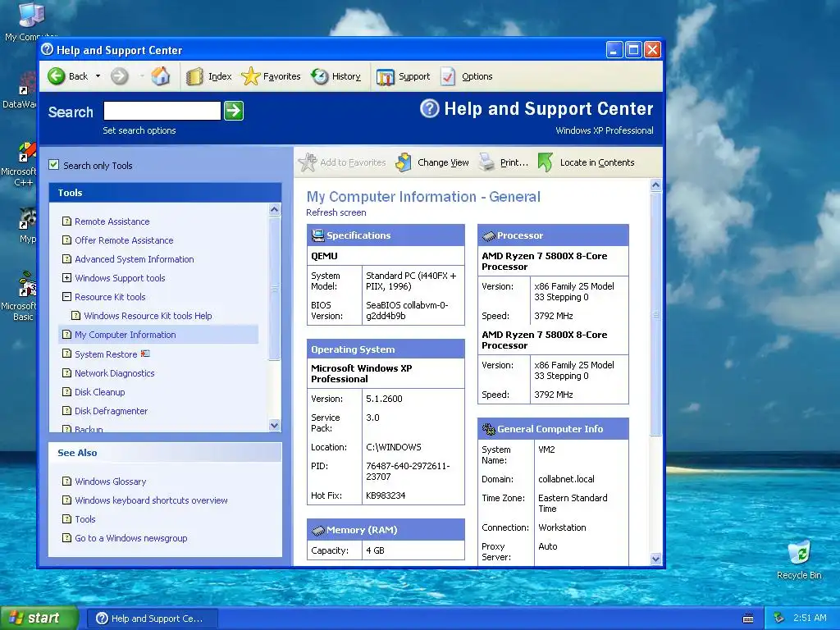Click the BIOS version SeaBIOS text
Screen dimensions: 840x630
[x=407, y=310]
